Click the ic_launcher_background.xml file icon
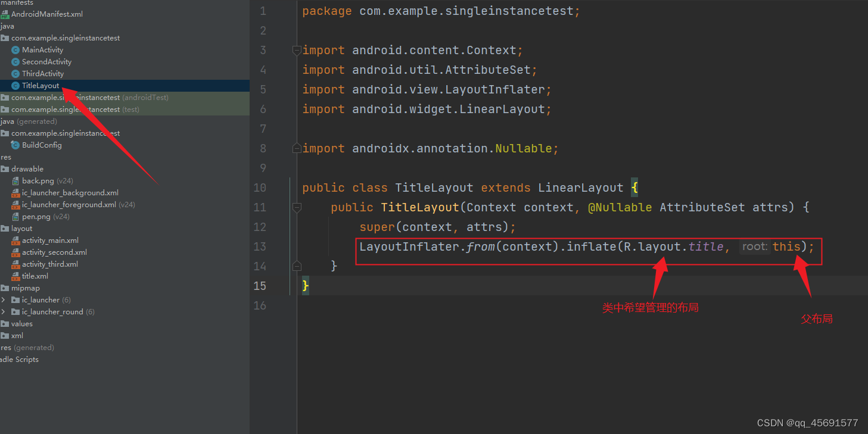The image size is (868, 434). 15,193
